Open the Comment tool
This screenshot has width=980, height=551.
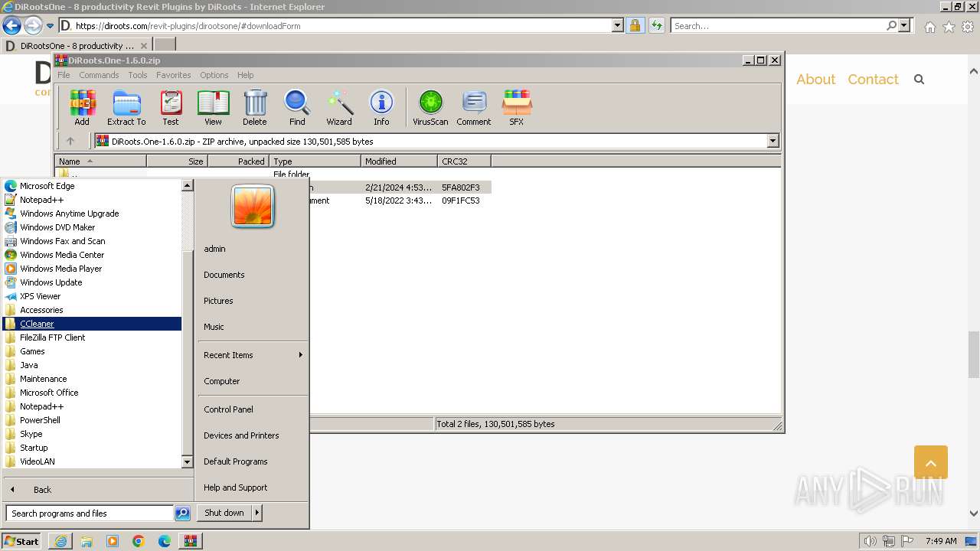tap(474, 108)
